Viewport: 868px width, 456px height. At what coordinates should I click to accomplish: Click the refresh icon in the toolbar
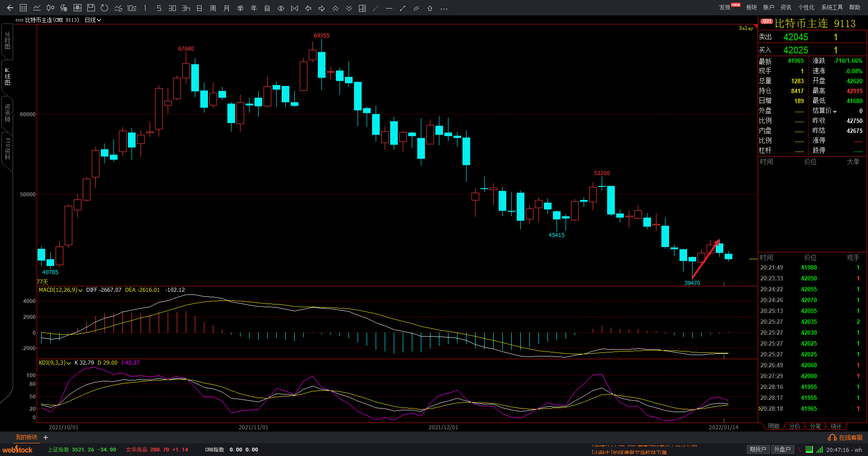pyautogui.click(x=104, y=8)
